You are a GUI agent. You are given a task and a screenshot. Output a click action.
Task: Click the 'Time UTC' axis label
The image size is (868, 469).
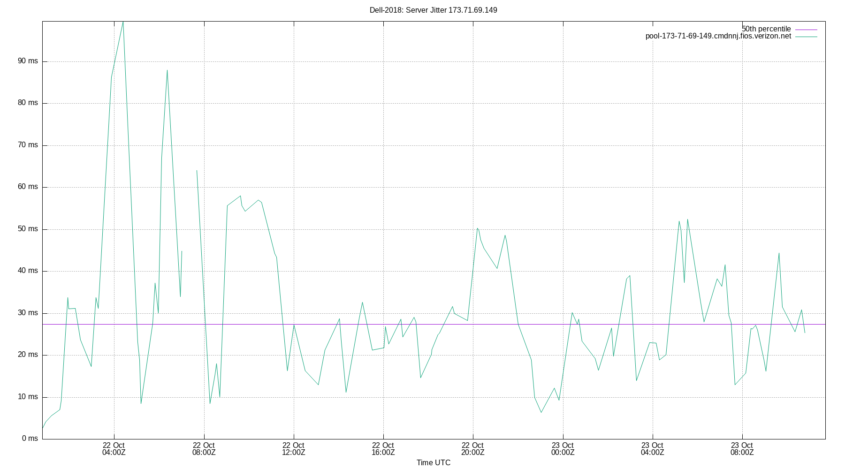433,462
